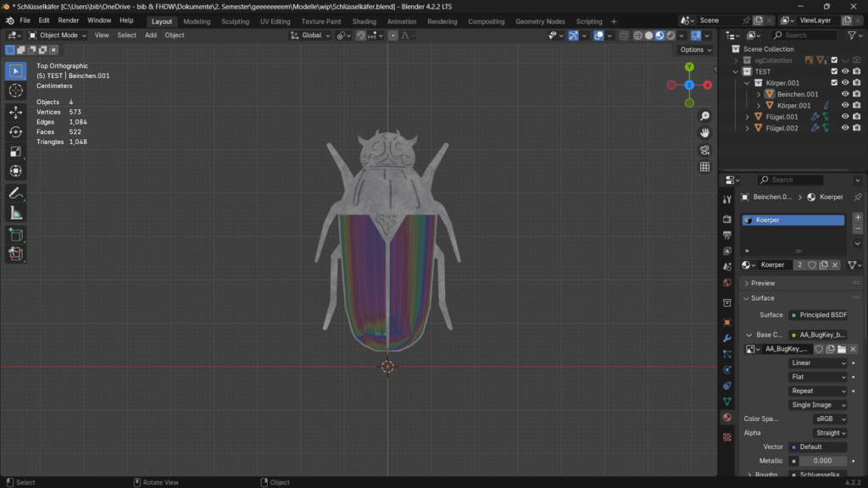
Task: Activate the Rotate tool
Action: click(16, 131)
